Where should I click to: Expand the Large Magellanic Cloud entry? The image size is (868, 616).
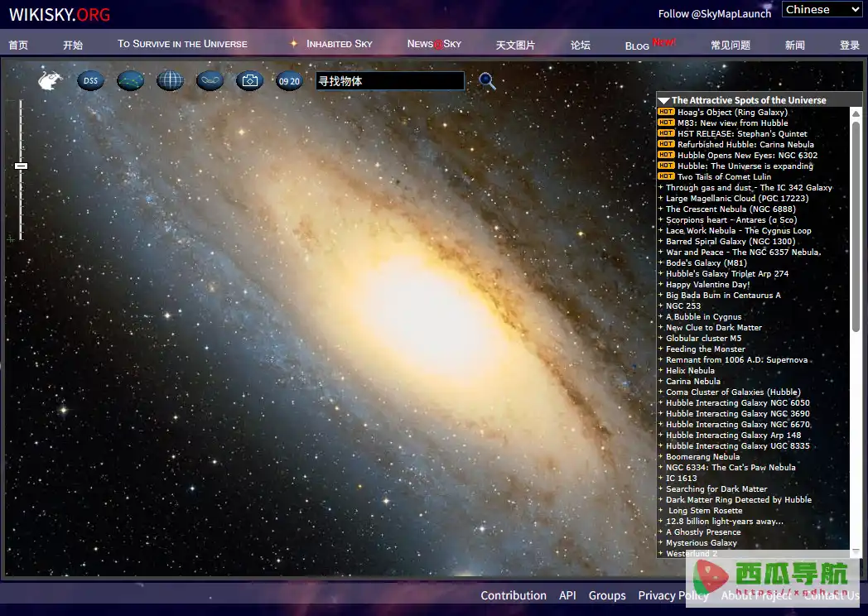pyautogui.click(x=737, y=198)
